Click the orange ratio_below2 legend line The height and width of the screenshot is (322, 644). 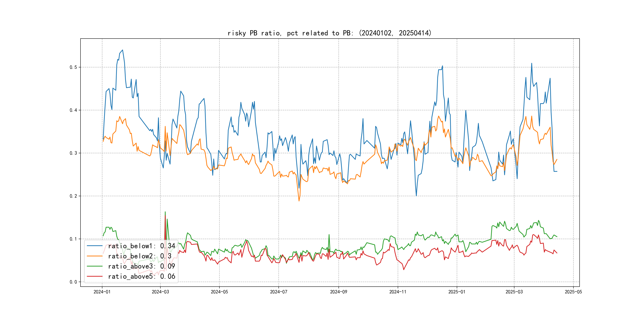click(x=94, y=256)
